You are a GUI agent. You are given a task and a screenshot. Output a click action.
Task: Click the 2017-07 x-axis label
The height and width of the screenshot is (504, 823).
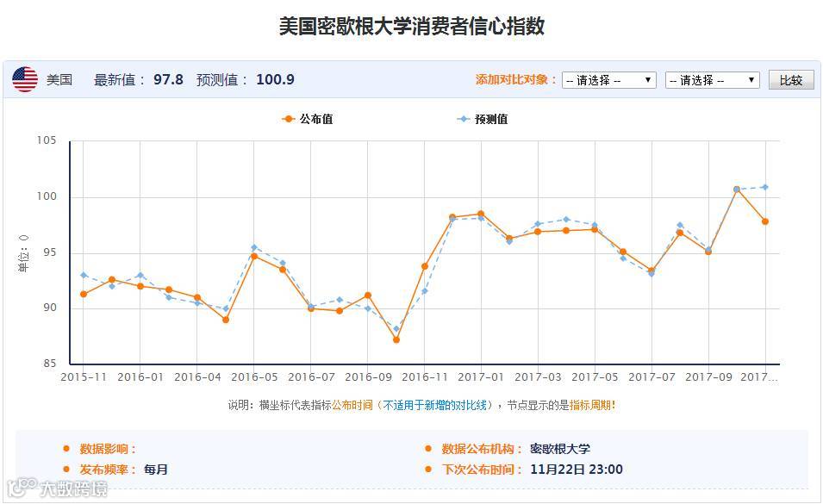652,377
